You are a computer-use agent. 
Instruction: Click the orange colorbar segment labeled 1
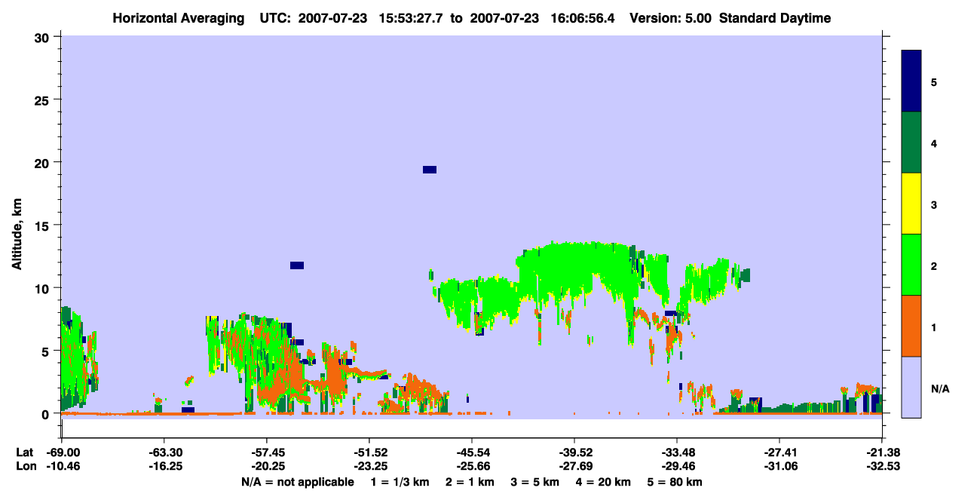click(911, 326)
